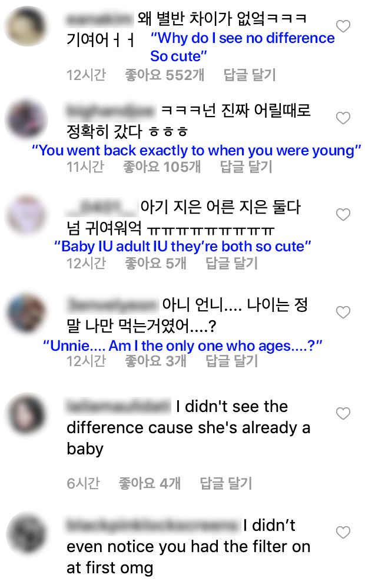Tap heart on 'Baby IU adult IU' comment
Viewport: 365px width, 588px height.
point(343,214)
